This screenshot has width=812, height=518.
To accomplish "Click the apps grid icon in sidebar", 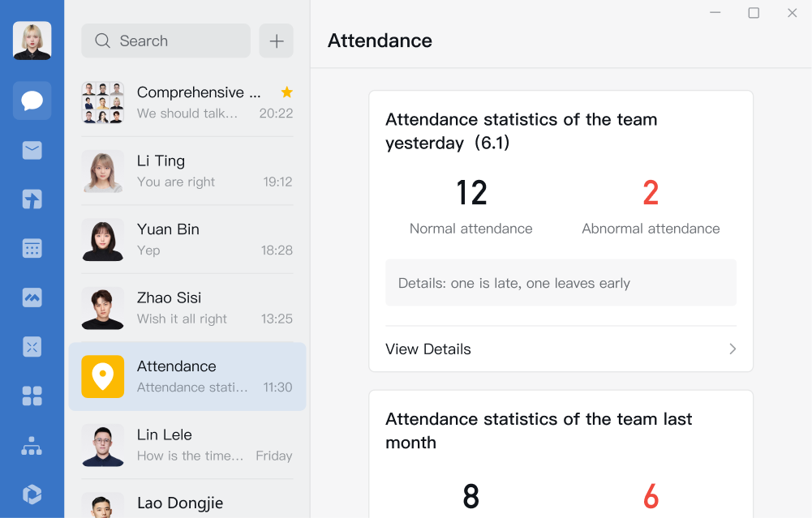I will (32, 396).
